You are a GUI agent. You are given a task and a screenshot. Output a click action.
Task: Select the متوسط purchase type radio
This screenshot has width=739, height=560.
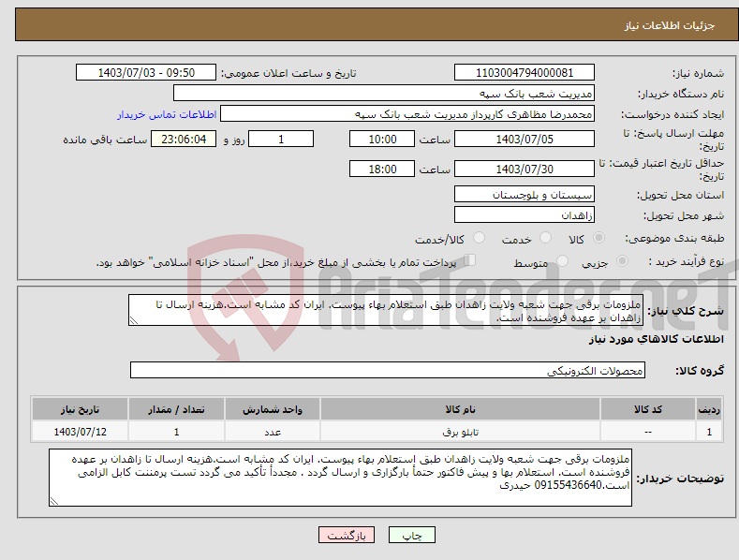coord(562,261)
